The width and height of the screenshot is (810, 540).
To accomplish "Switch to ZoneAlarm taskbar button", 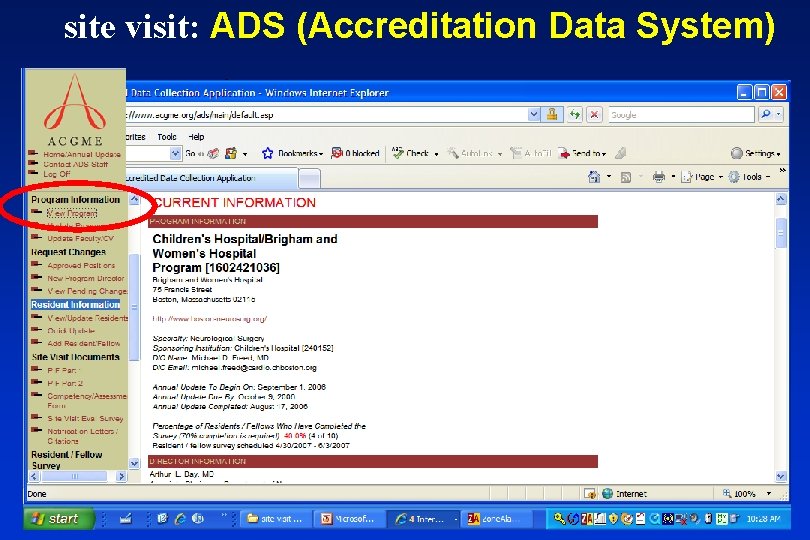I will pyautogui.click(x=496, y=518).
